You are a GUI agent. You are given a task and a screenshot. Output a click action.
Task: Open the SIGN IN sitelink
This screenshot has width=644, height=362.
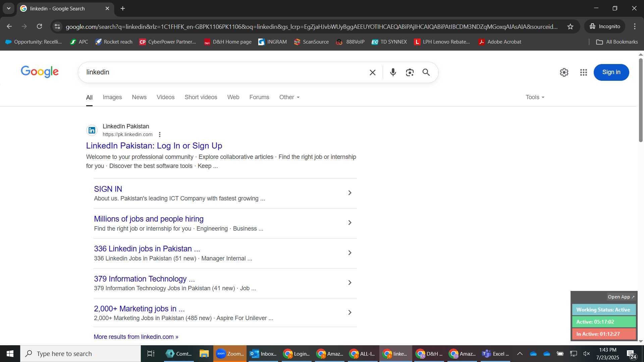click(108, 189)
